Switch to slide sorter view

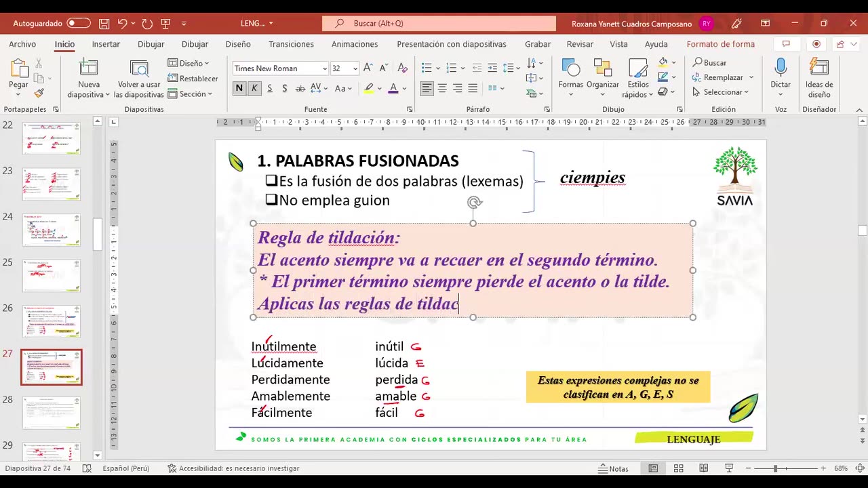[678, 468]
